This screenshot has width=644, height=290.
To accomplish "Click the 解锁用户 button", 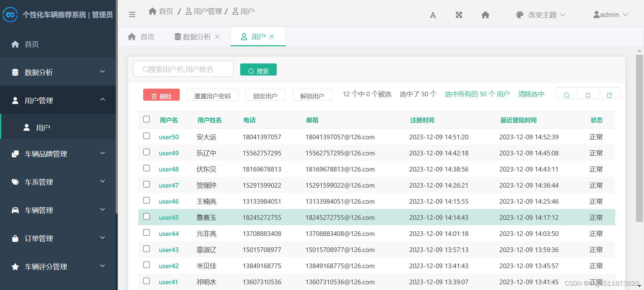I will coord(312,95).
